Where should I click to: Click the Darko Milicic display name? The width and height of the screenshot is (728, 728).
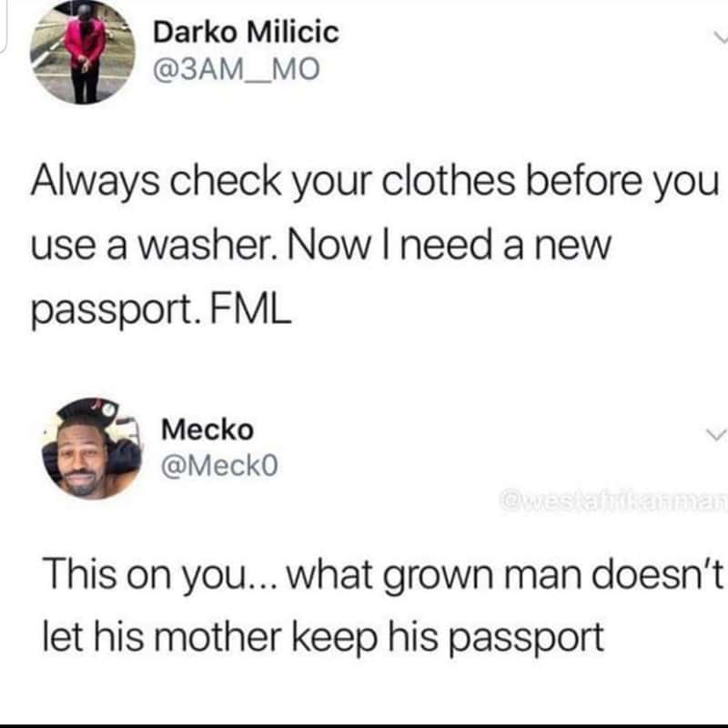pos(246,33)
